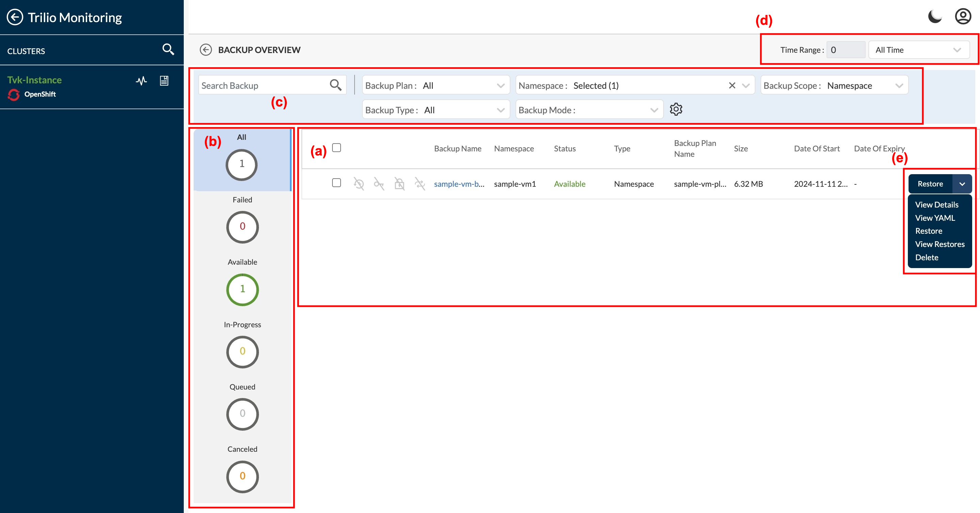Screen dimensions: 980x513
Task: Click the sample-vm1 namespace cell
Action: (515, 184)
